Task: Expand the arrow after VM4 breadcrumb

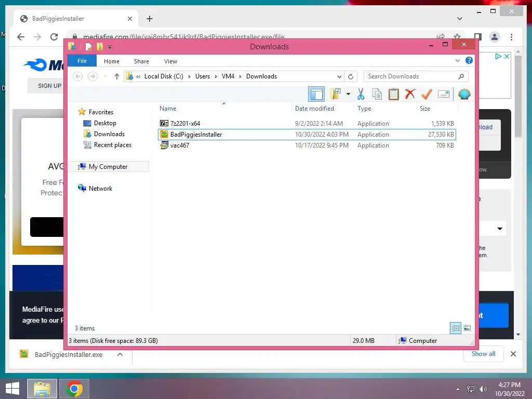Action: click(240, 76)
